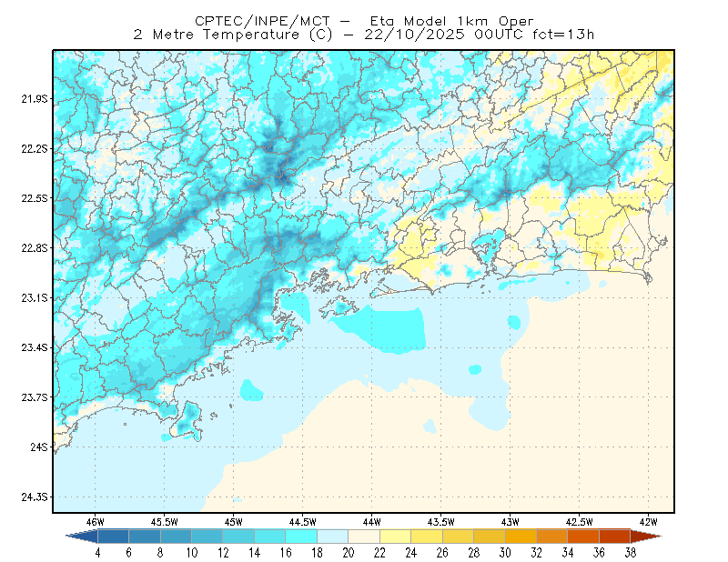728x562 pixels.
Task: Click the left arrow end of the colorbar
Action: (82, 536)
